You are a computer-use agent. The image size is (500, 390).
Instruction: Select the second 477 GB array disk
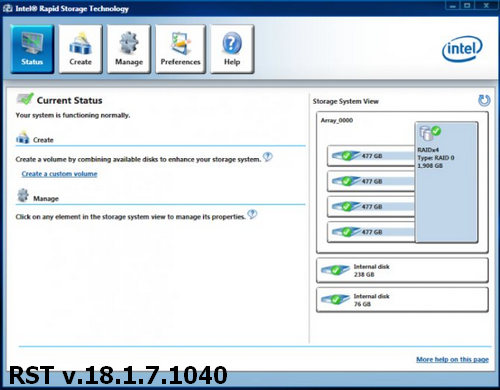[x=371, y=181]
